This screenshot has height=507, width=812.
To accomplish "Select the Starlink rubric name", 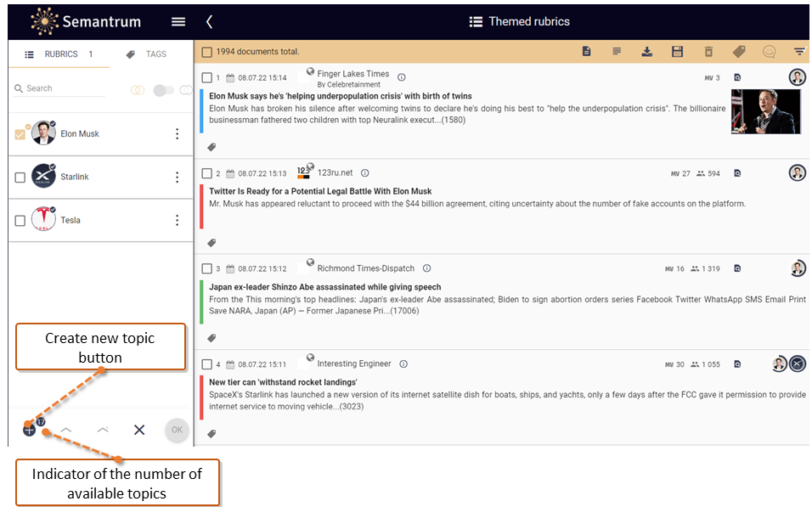I will click(x=75, y=177).
